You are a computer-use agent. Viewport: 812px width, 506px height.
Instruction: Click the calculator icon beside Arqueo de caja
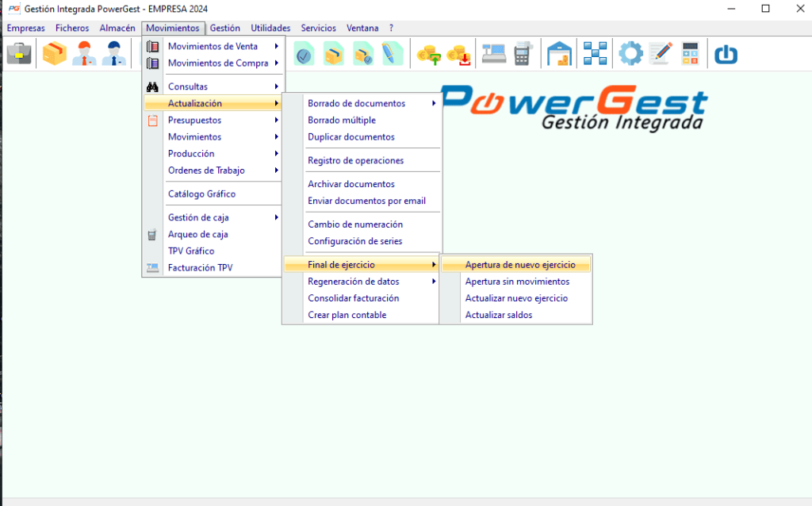[x=151, y=234]
